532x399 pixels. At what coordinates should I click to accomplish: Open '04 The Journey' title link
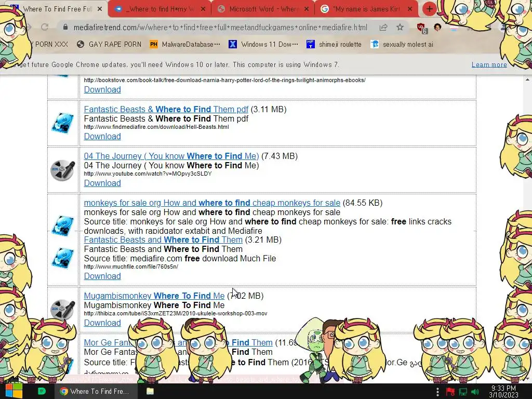(171, 156)
